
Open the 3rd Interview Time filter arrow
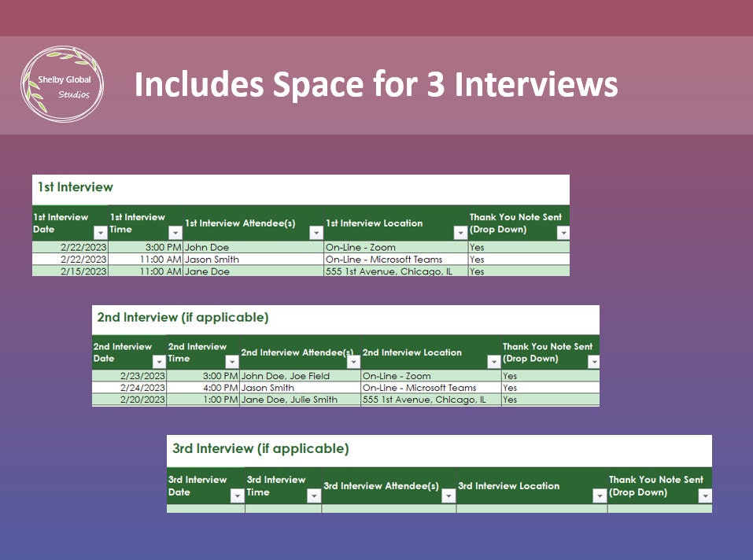pos(312,496)
